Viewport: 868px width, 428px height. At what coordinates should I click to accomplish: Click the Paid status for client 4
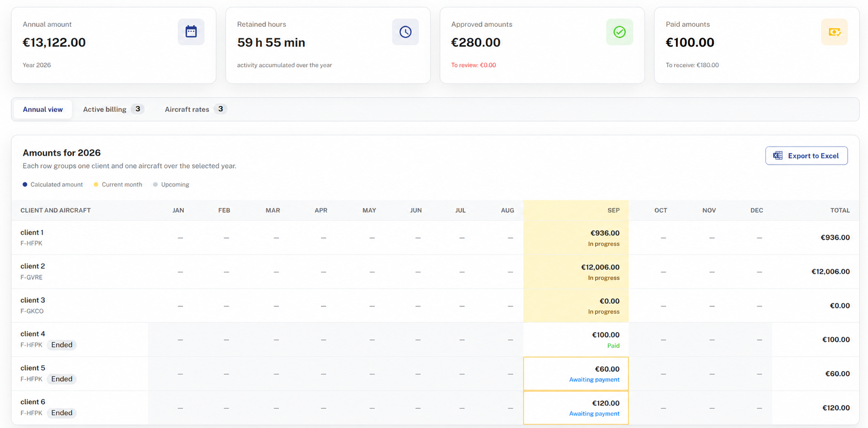(613, 346)
